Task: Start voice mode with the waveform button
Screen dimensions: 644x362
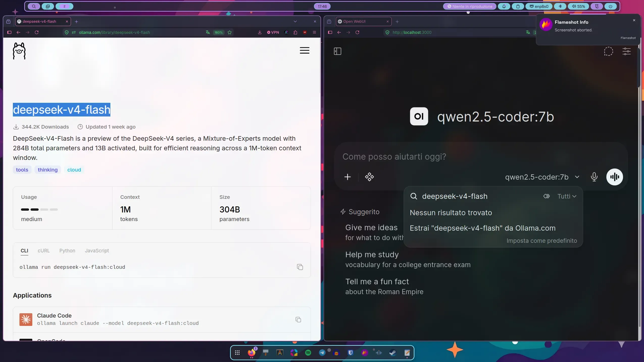Action: click(x=614, y=177)
